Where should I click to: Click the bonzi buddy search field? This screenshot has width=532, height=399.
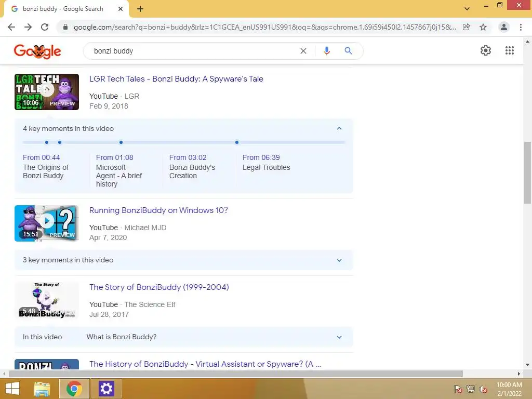pos(193,51)
